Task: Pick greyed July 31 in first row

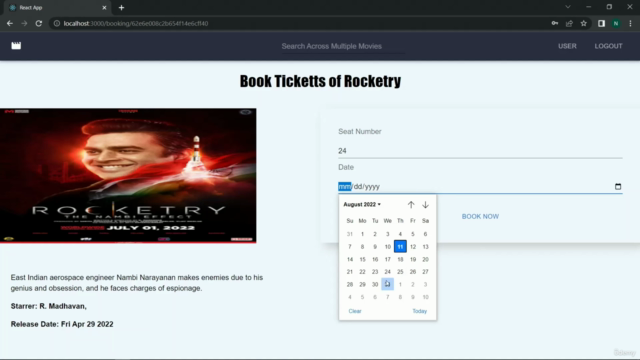Action: coord(349,234)
